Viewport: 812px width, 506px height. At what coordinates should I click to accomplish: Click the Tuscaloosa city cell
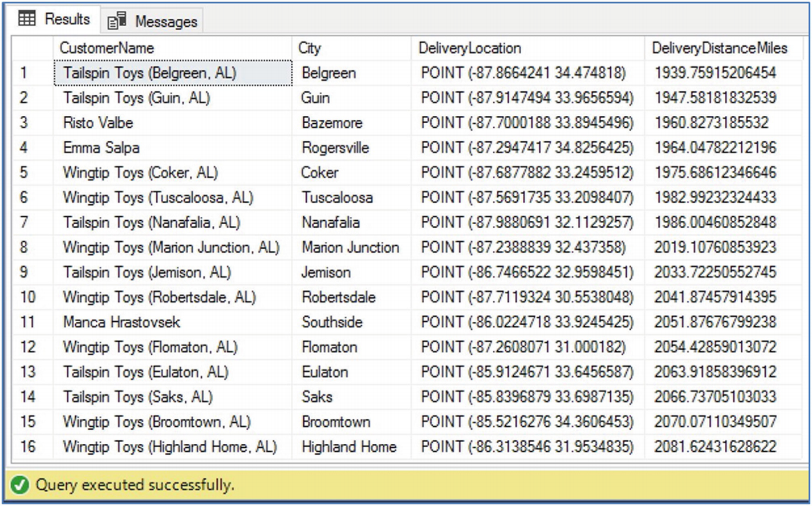pyautogui.click(x=351, y=197)
